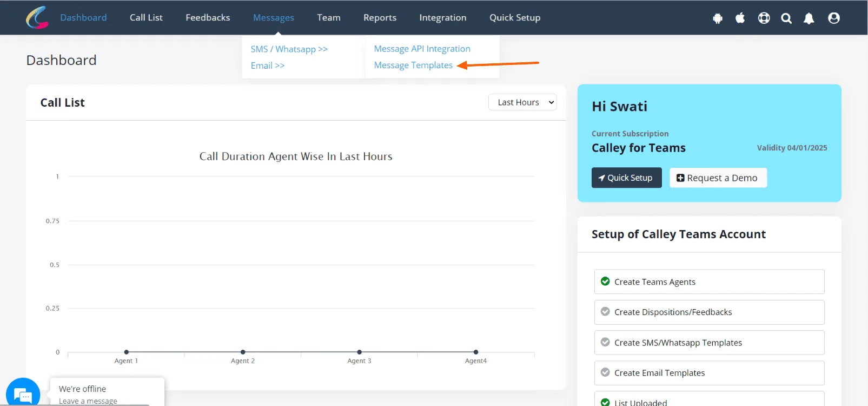Open the notifications bell

(x=809, y=18)
